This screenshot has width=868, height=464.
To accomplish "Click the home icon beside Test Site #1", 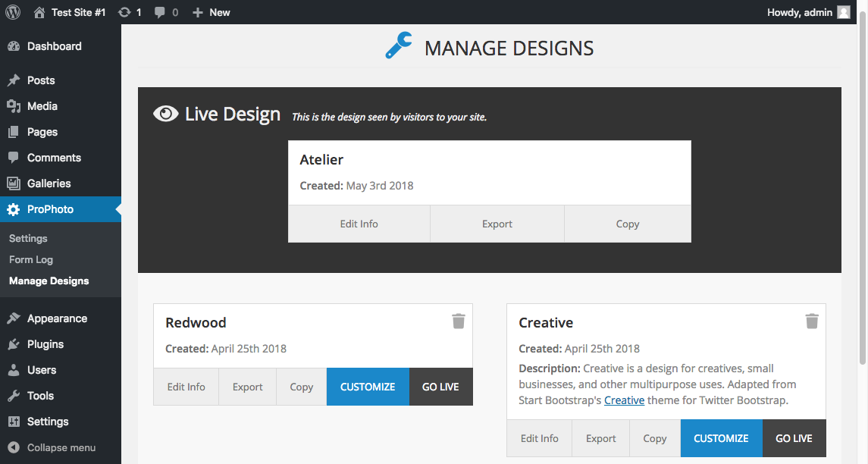I will click(39, 12).
